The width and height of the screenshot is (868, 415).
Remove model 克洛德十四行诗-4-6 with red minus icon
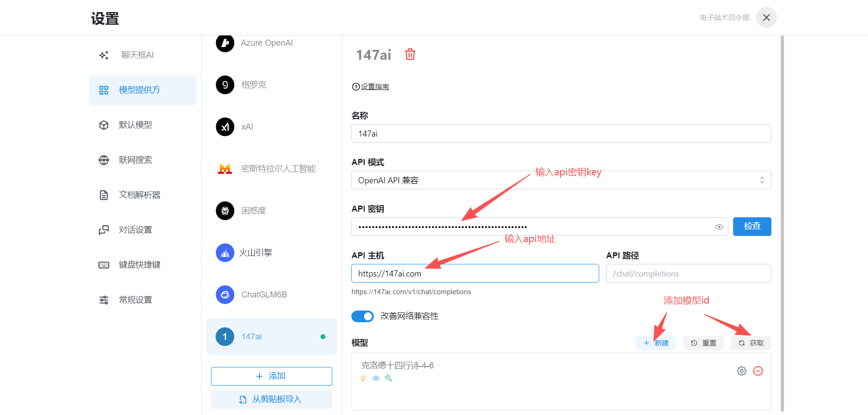click(758, 371)
